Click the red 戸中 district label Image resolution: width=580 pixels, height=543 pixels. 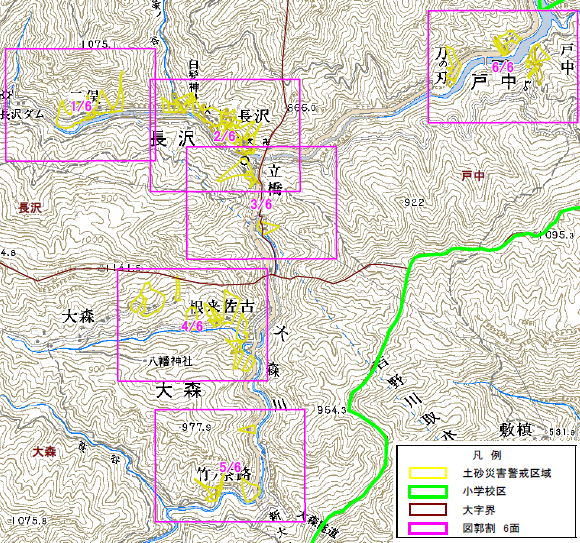[473, 176]
